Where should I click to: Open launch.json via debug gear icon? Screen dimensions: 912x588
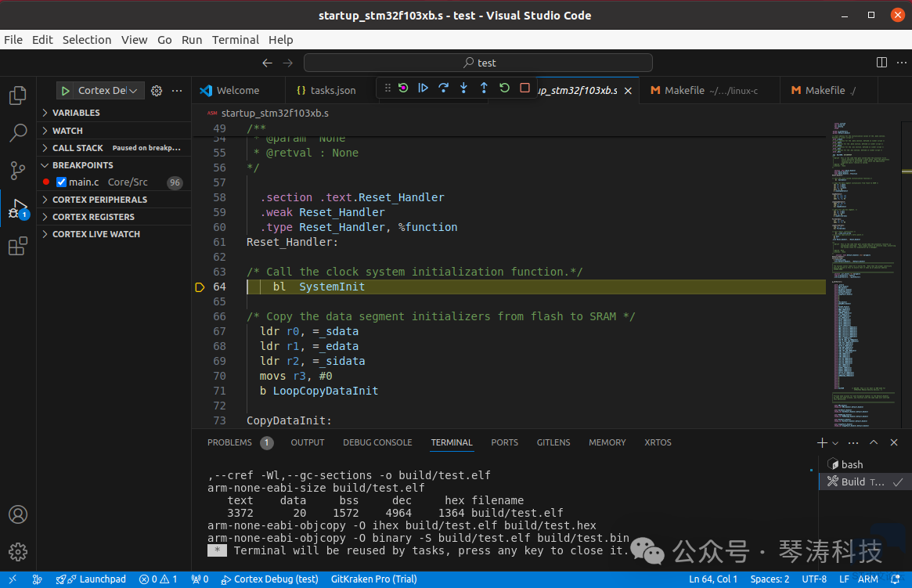(157, 91)
